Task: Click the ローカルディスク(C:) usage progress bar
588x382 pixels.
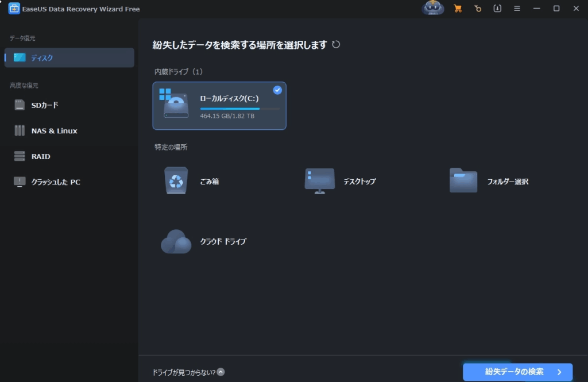Action: point(240,109)
